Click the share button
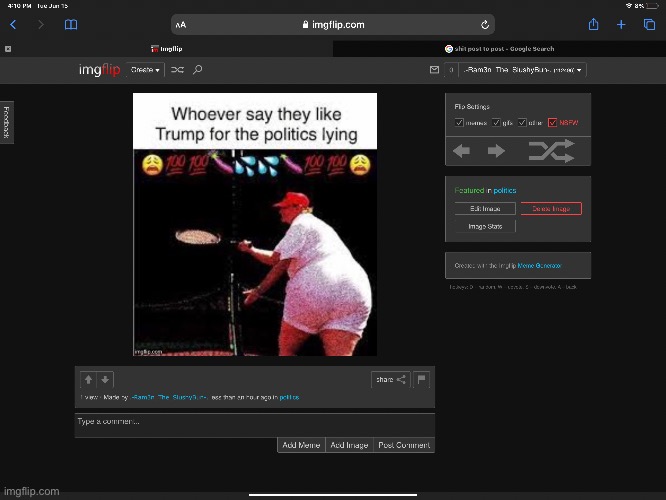This screenshot has width=666, height=500. tap(390, 379)
